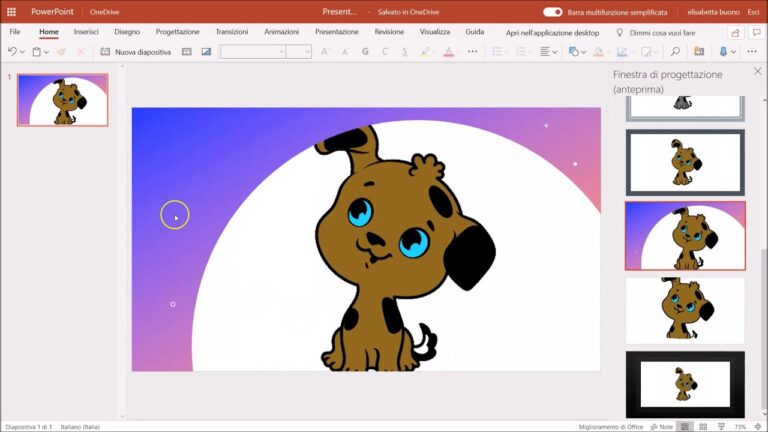Select slide 1 thumbnail in left panel
The height and width of the screenshot is (432, 768).
(x=63, y=100)
